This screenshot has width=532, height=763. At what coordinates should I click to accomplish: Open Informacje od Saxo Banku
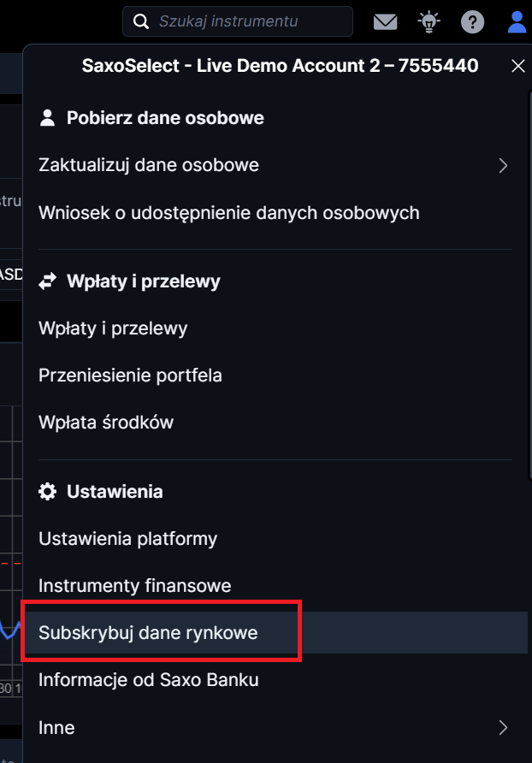point(149,680)
